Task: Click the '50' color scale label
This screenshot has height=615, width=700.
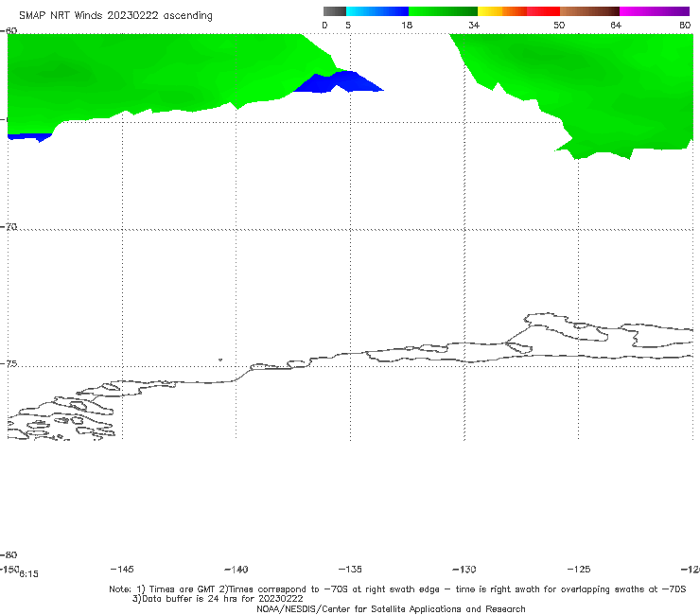Action: [x=559, y=25]
